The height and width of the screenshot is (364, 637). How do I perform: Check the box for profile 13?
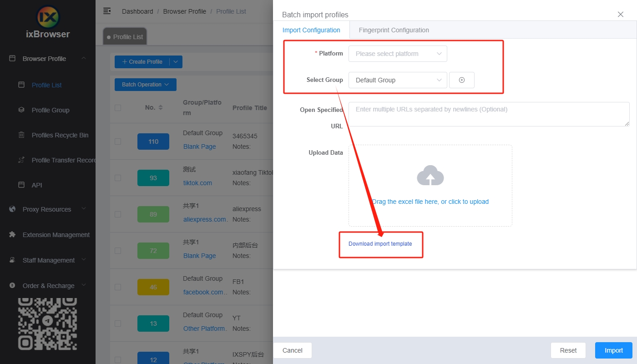click(118, 324)
